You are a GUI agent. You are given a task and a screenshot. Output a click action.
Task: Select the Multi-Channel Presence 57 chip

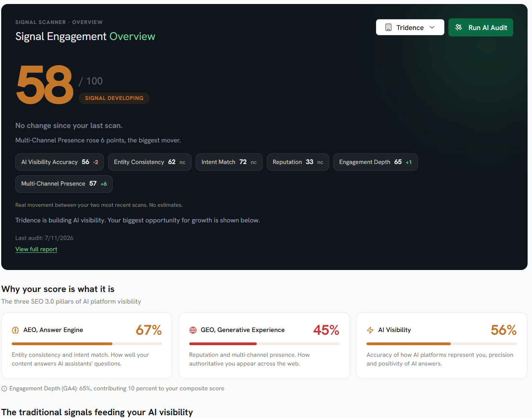(64, 184)
